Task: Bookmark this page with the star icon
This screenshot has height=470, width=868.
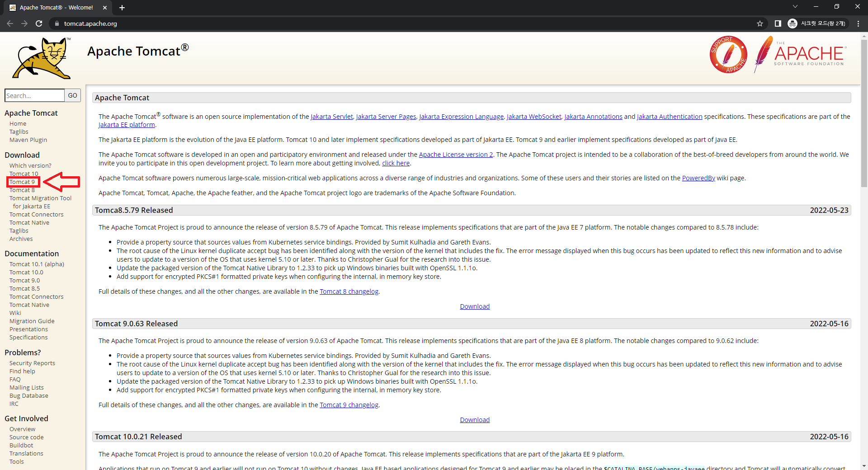Action: pyautogui.click(x=760, y=23)
